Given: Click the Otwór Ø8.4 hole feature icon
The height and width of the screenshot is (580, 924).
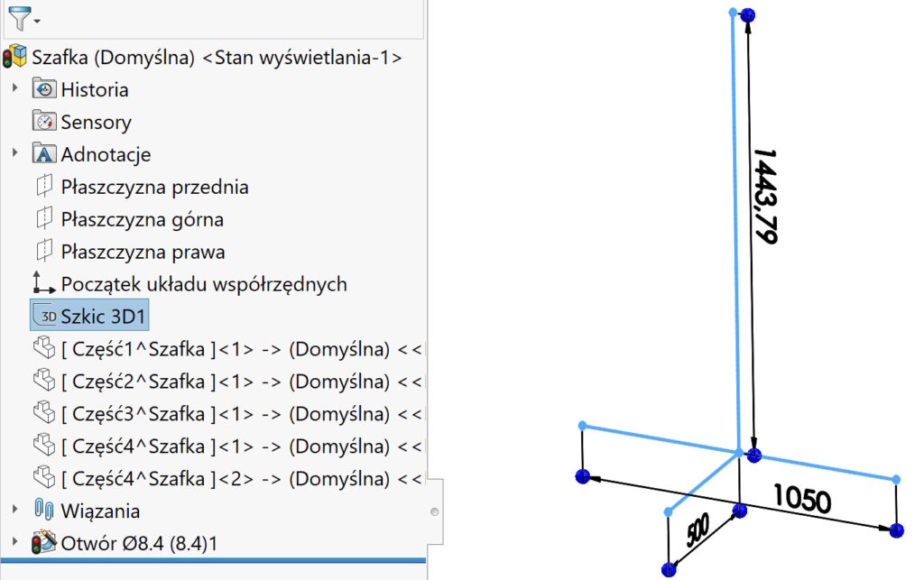Looking at the screenshot, I should [43, 543].
